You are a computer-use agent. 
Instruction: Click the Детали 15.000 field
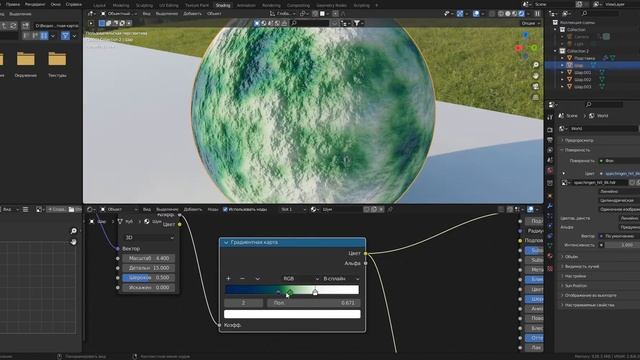tap(149, 268)
